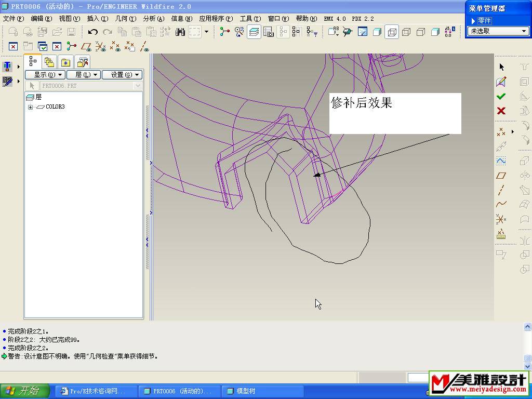Click message area scroll up arrow
Screen dimensions: 532x399
[528, 326]
